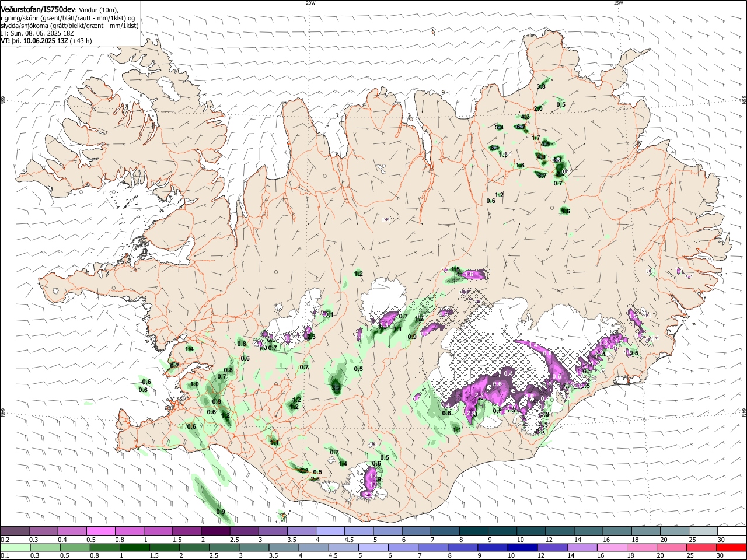Click the 3.2 precipitation value on the map

click(x=336, y=387)
